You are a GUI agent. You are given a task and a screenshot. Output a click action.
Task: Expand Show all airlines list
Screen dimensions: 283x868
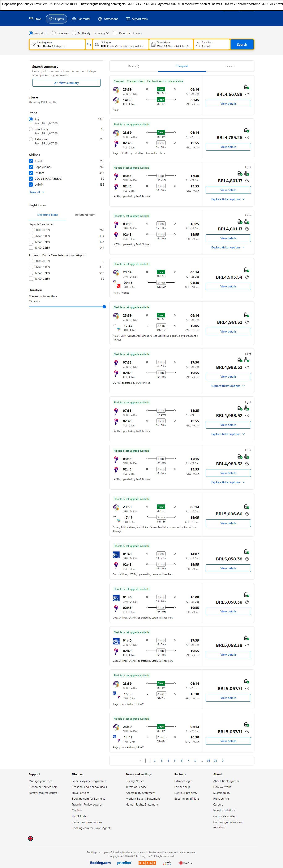[x=36, y=192]
